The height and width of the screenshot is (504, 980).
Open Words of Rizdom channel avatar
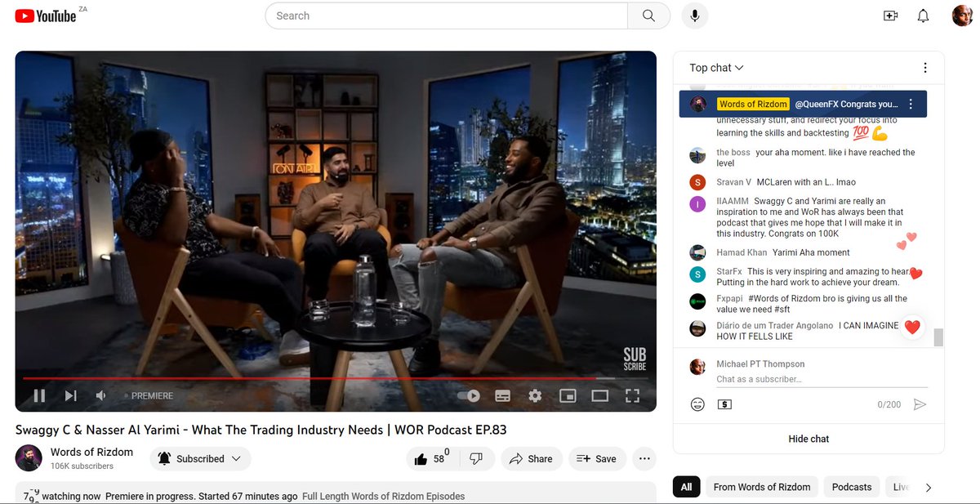29,458
